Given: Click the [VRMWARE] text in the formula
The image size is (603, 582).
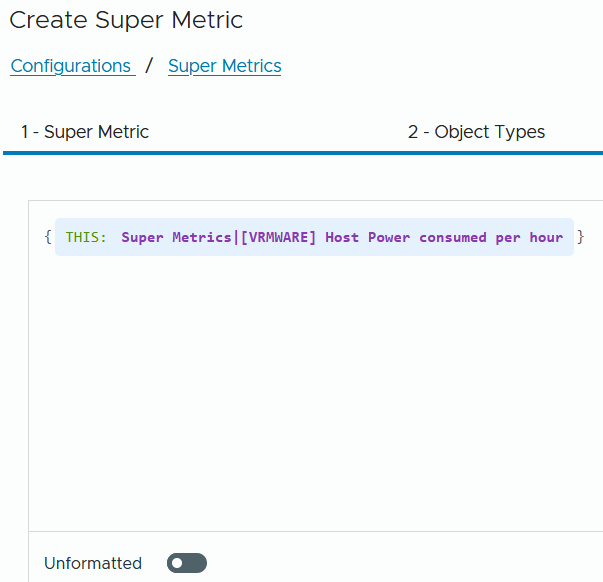Looking at the screenshot, I should (278, 237).
